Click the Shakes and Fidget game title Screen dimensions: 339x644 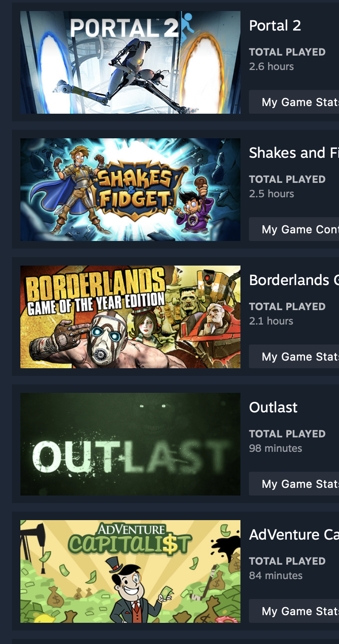[294, 153]
